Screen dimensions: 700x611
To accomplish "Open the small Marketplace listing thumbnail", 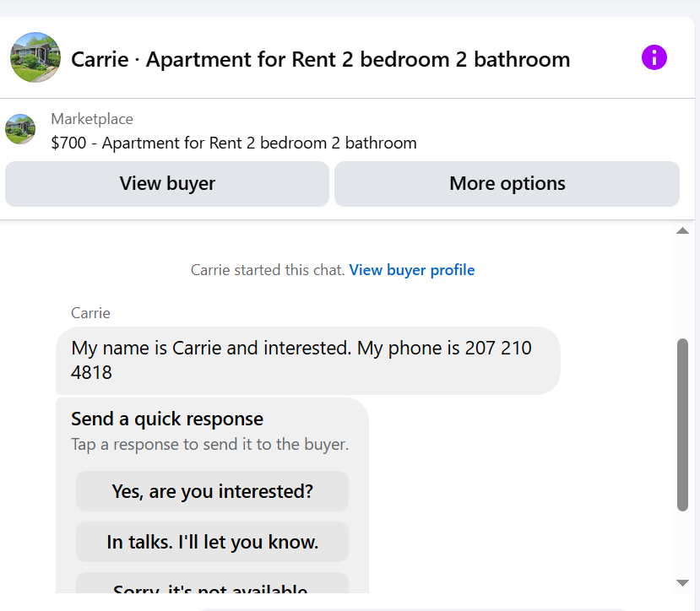I will point(20,129).
